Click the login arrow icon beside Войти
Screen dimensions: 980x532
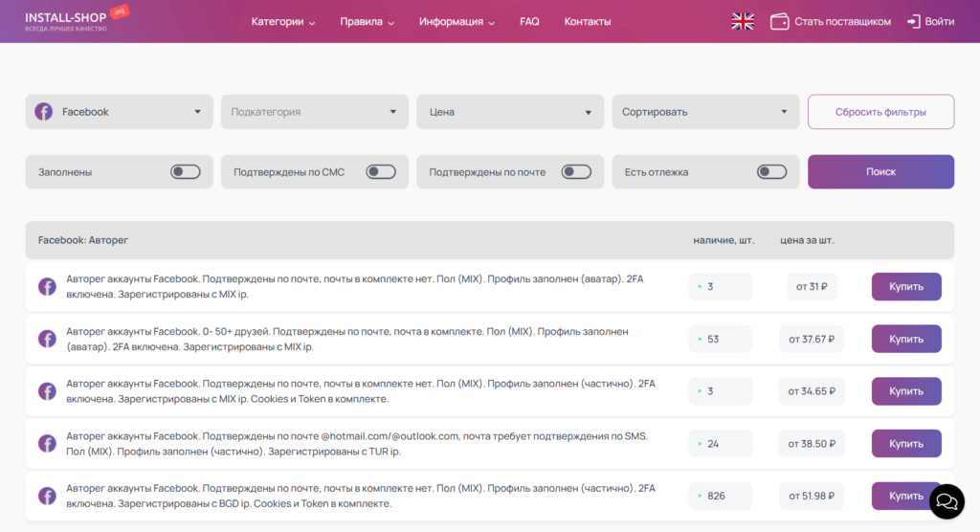[x=914, y=21]
